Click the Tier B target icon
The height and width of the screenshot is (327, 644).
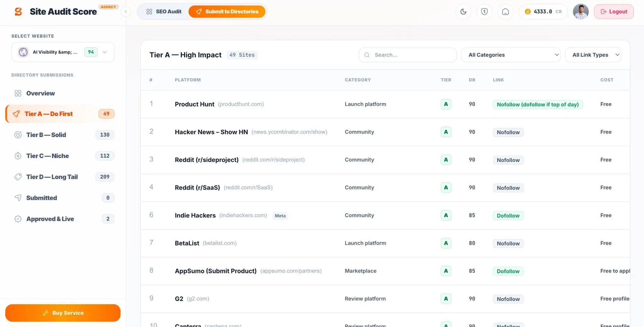pos(18,135)
